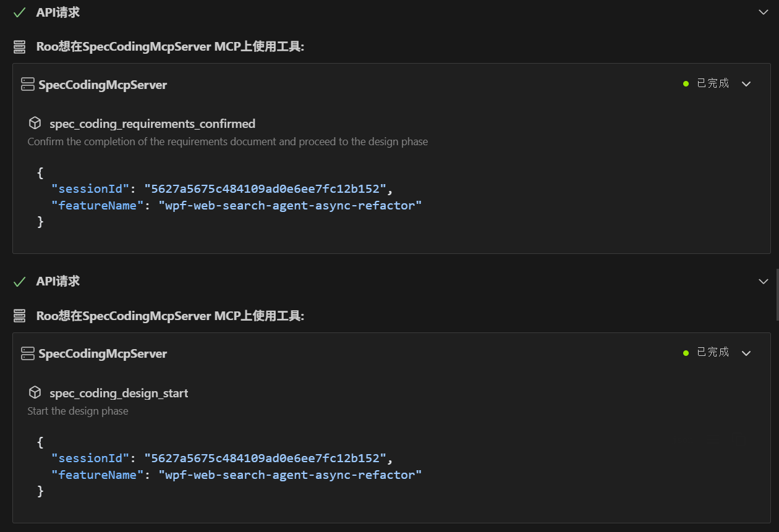
Task: Click the spec_coding_requirements_confirmed tool name
Action: 152,124
